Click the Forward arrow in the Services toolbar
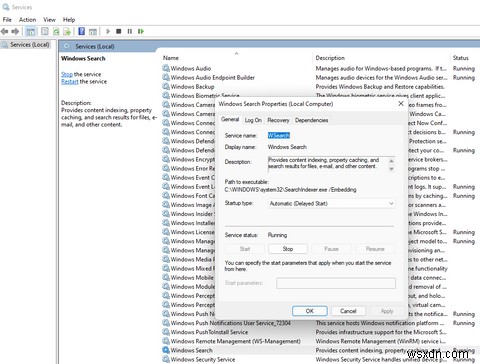Image resolution: width=480 pixels, height=364 pixels. pyautogui.click(x=15, y=31)
